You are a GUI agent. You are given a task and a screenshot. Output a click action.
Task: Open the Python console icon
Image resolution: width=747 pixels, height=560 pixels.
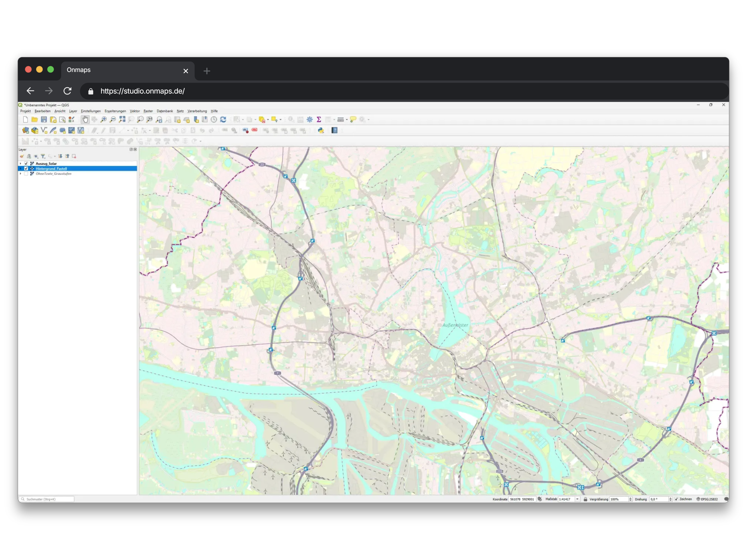(x=320, y=130)
